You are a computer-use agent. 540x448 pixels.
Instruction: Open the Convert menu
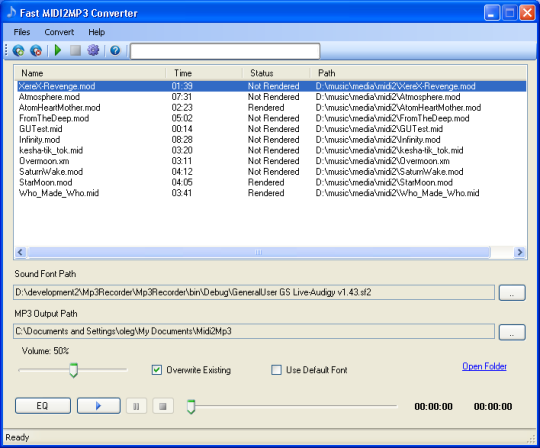coord(59,32)
